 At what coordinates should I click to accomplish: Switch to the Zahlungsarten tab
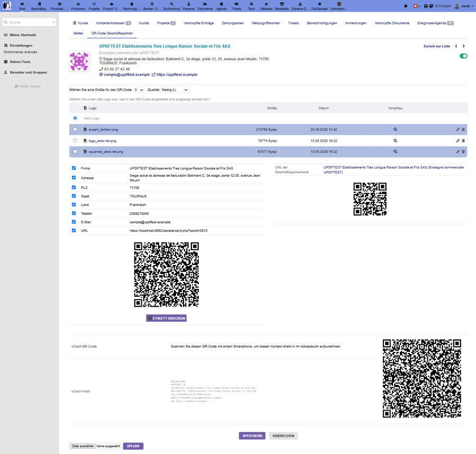coord(233,23)
